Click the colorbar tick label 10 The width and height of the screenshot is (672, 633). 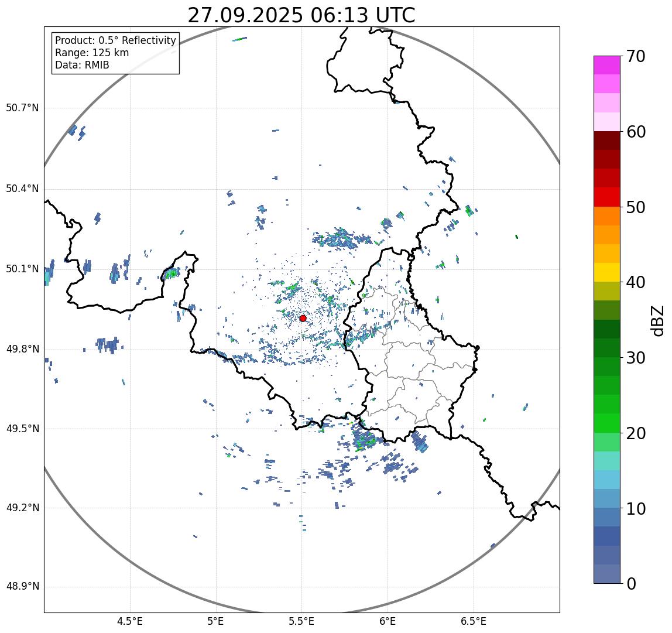636,509
